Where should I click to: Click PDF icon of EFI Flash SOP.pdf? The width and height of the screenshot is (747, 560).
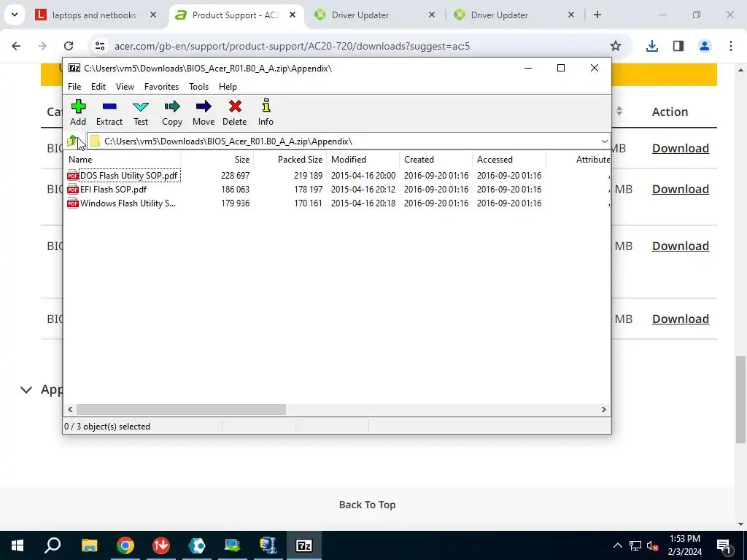[x=73, y=190]
